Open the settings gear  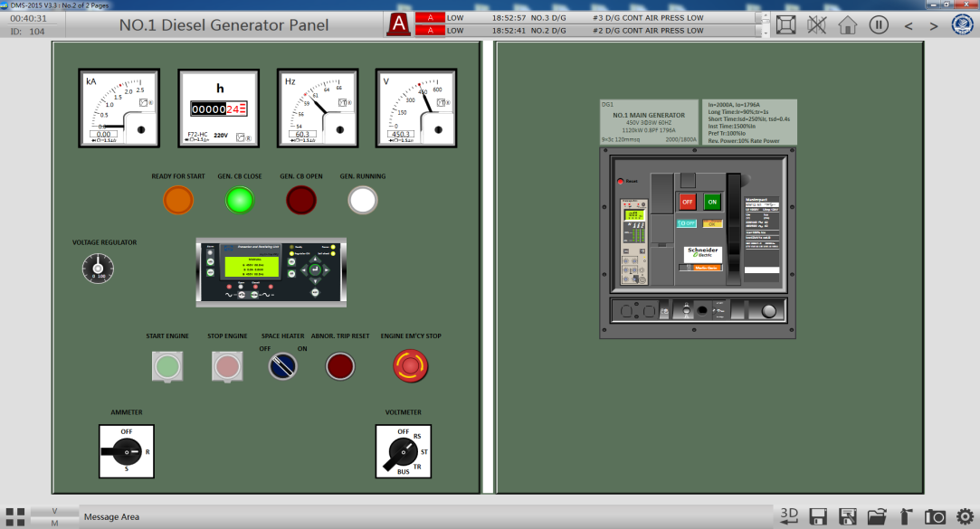pyautogui.click(x=965, y=516)
